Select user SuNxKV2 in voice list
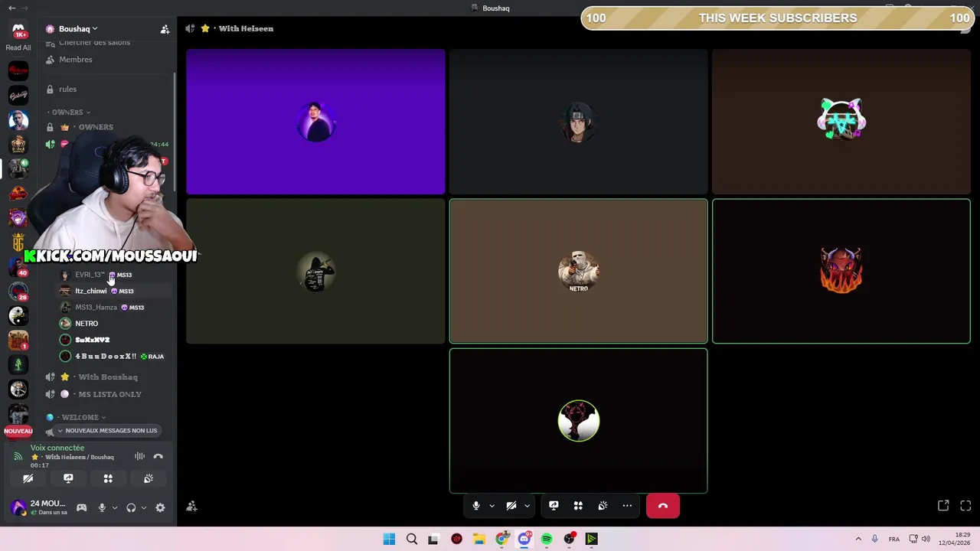Image resolution: width=980 pixels, height=551 pixels. coord(92,340)
